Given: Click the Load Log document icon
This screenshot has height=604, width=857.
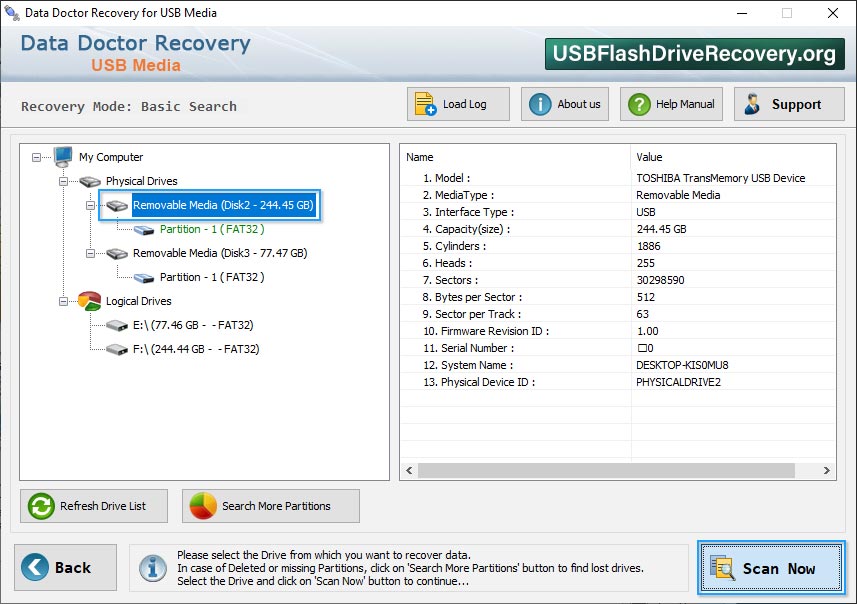Looking at the screenshot, I should click(425, 104).
